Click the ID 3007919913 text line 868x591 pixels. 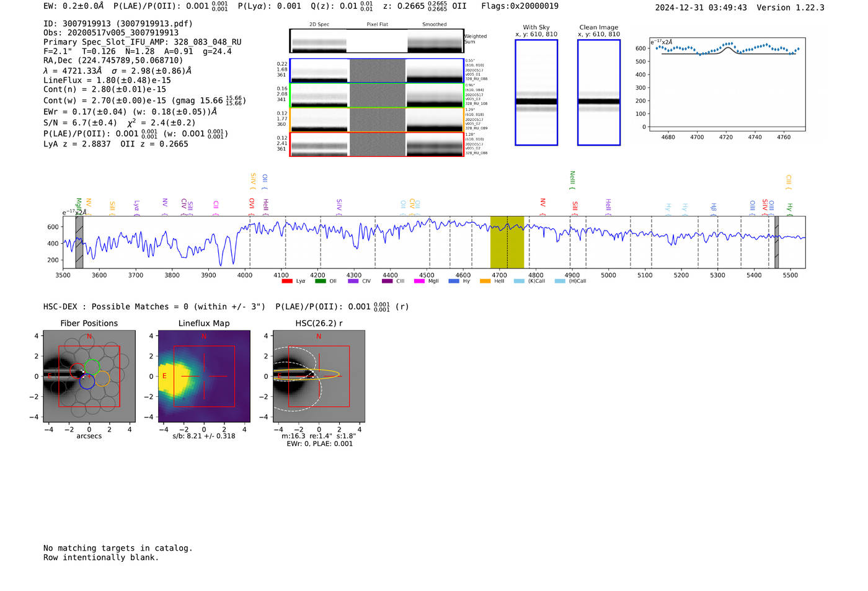pyautogui.click(x=118, y=24)
